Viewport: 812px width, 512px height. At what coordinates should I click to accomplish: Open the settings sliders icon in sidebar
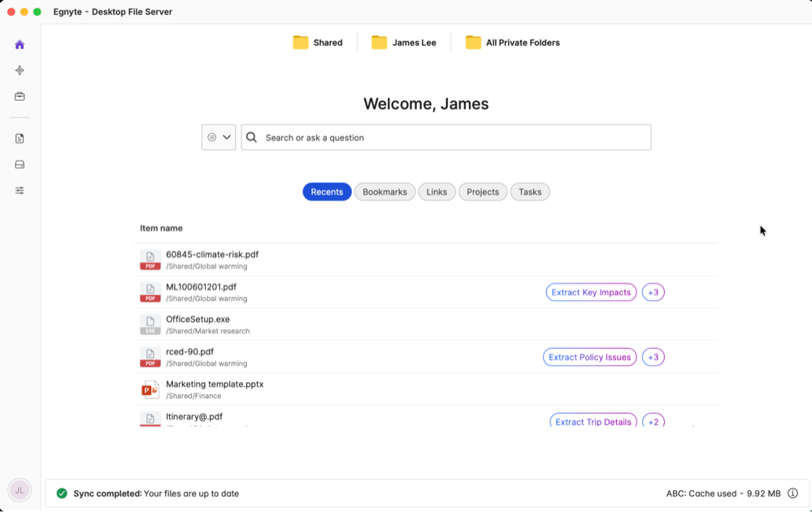(x=20, y=190)
